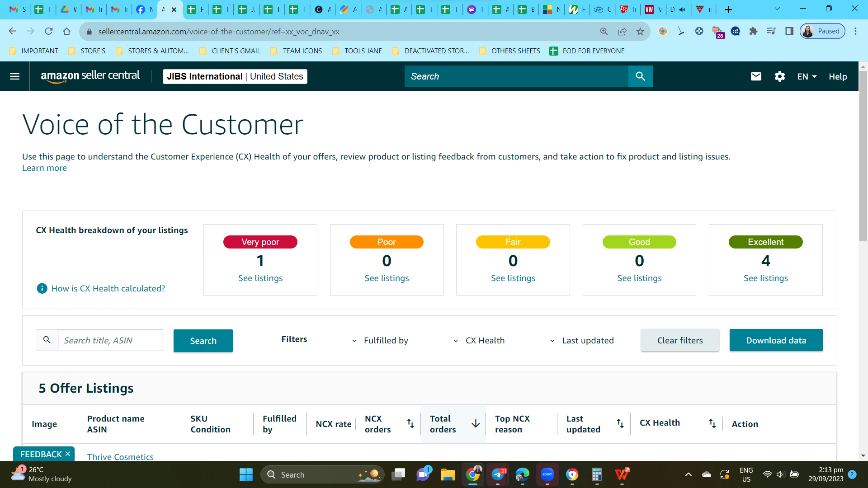Open Telegram from the taskbar

coord(498,474)
